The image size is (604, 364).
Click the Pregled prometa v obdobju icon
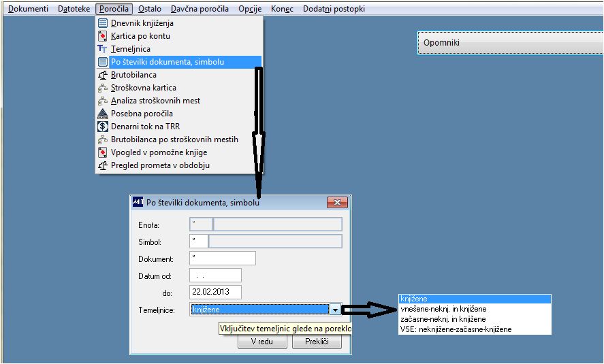[x=102, y=165]
